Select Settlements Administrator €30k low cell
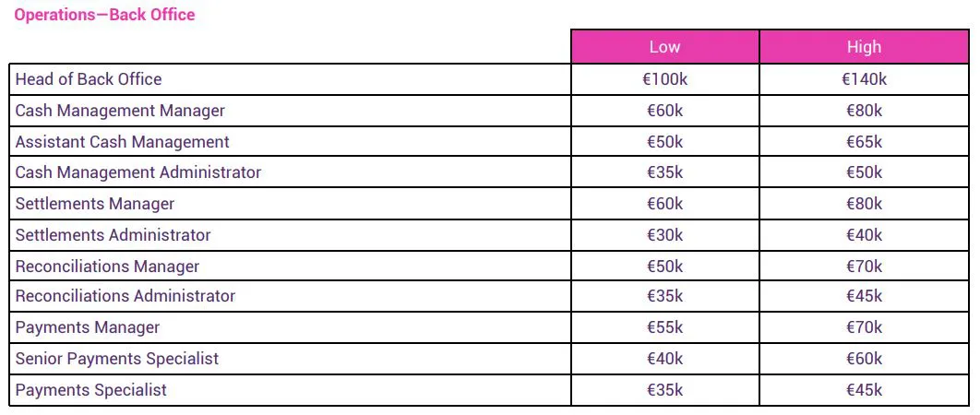The width and height of the screenshot is (980, 415). tap(665, 235)
